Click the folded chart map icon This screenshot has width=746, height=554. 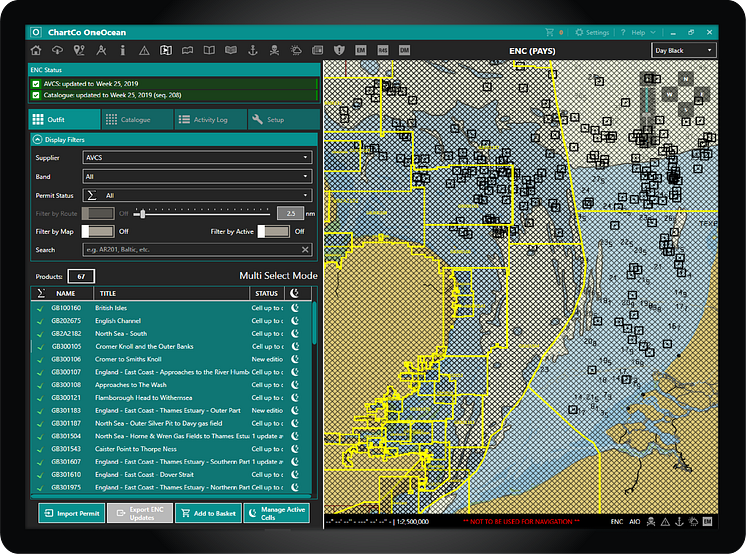pos(187,50)
